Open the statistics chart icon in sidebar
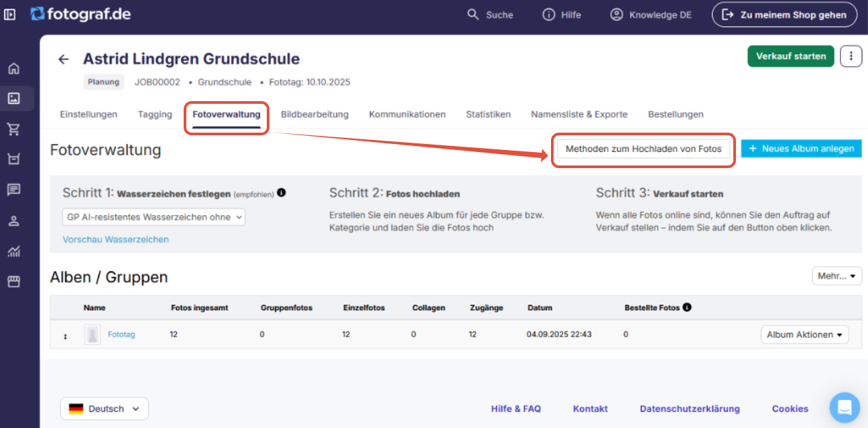The width and height of the screenshot is (868, 428). 13,251
